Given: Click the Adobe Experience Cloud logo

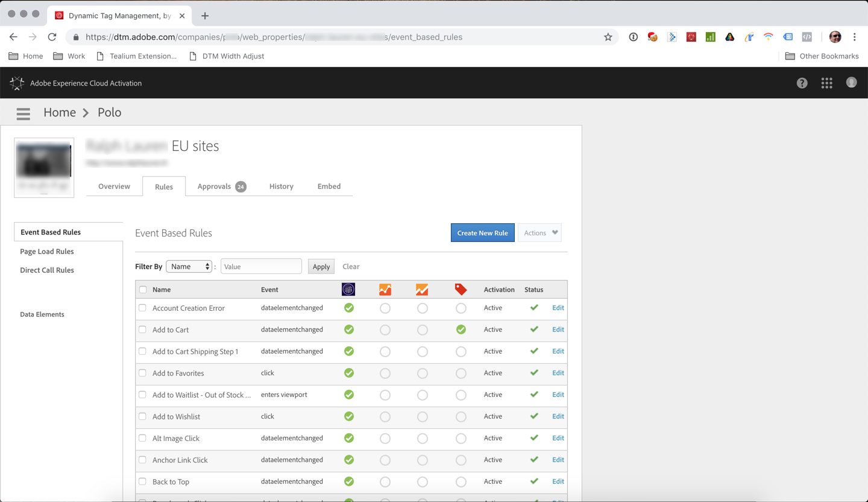Looking at the screenshot, I should coord(17,83).
